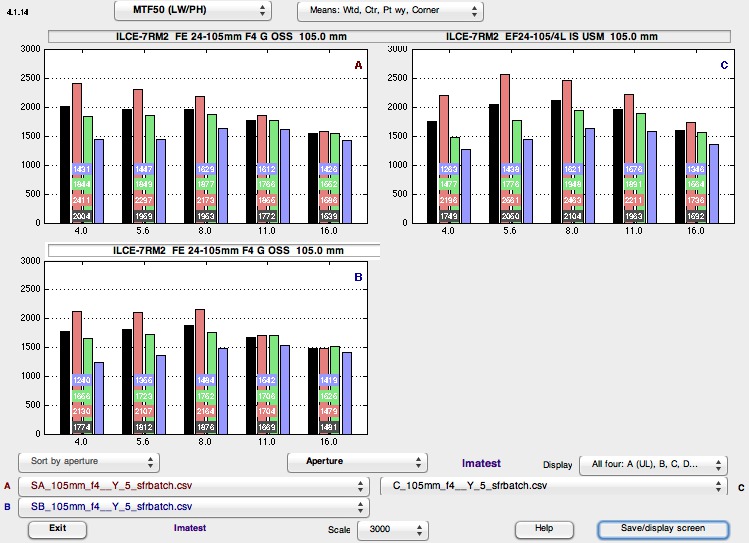Open file A dropdown SA_105mm_f4__Y_5_sfrbatch.csv
The width and height of the screenshot is (749, 543).
click(x=193, y=486)
